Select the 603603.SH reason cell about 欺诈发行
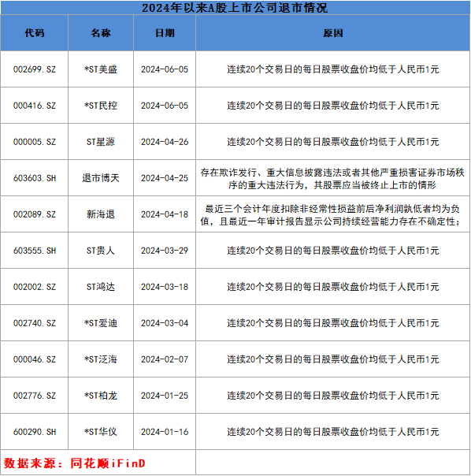 pos(333,178)
